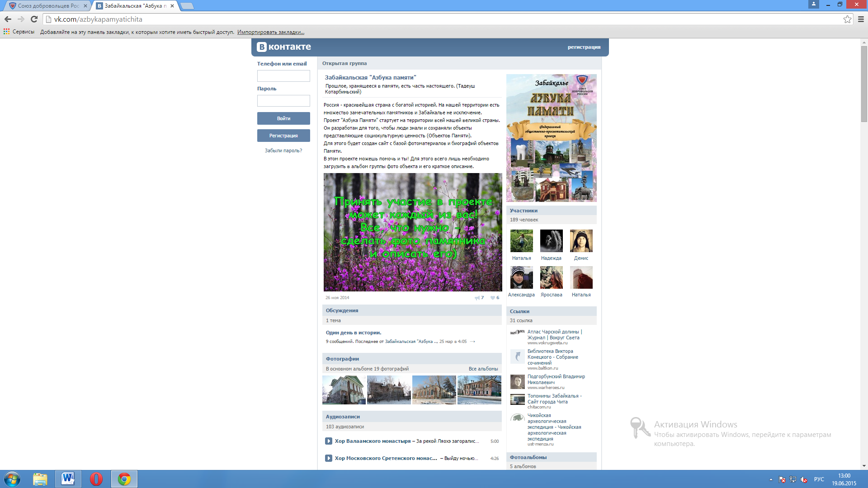Open the green-text lilac post image

pos(413,232)
